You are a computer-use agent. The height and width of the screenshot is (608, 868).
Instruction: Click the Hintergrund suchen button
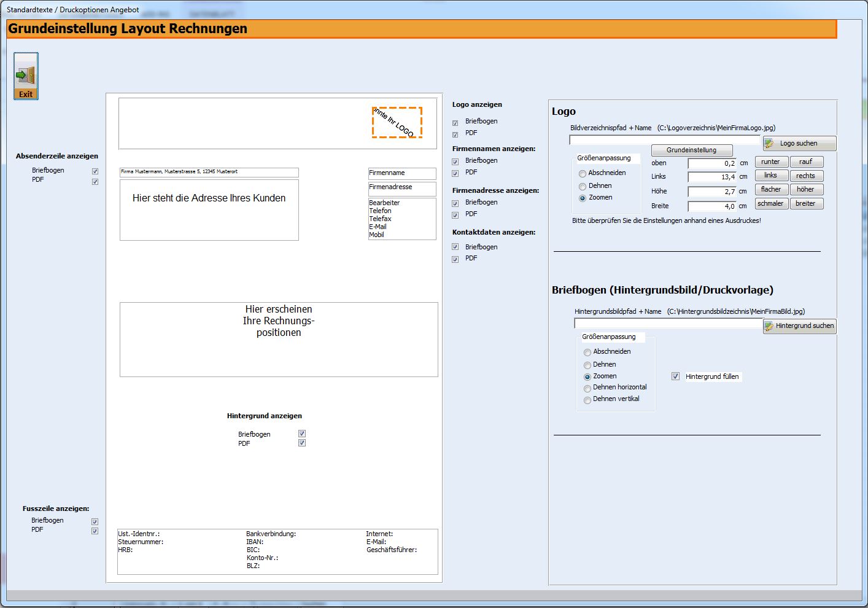click(x=799, y=326)
